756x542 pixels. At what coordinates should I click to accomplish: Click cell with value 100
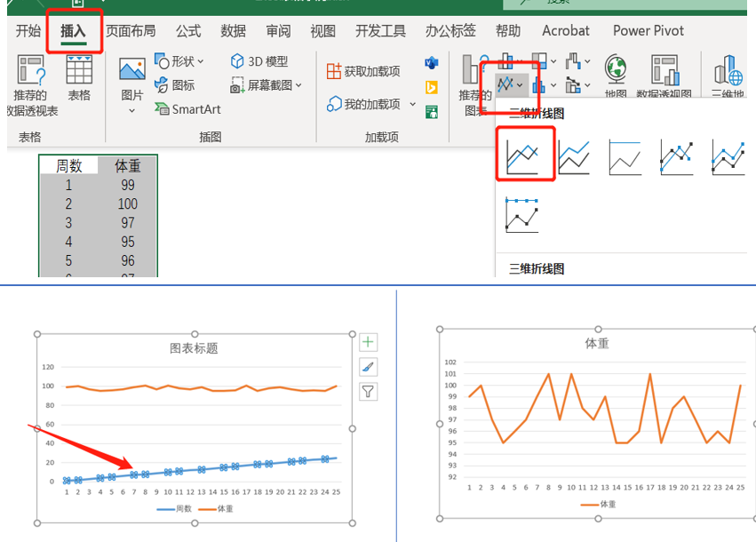point(128,204)
